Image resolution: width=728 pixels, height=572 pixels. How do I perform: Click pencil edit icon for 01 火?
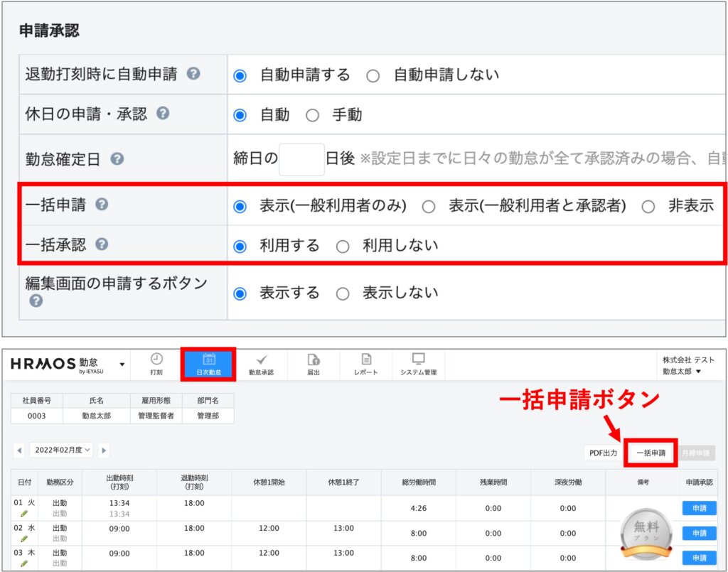coord(24,513)
